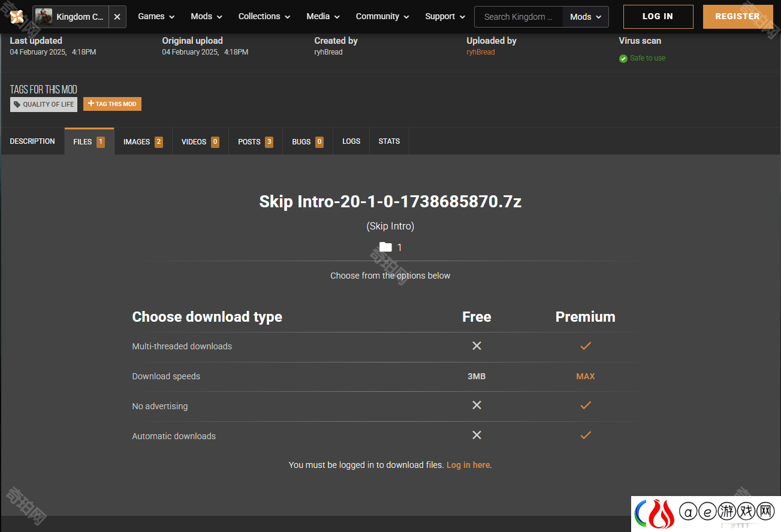This screenshot has height=532, width=781.
Task: Click the Premium column heading
Action: coord(586,317)
